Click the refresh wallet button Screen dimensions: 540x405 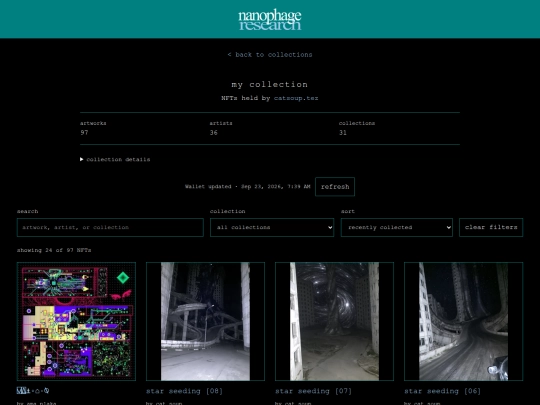[x=335, y=187]
